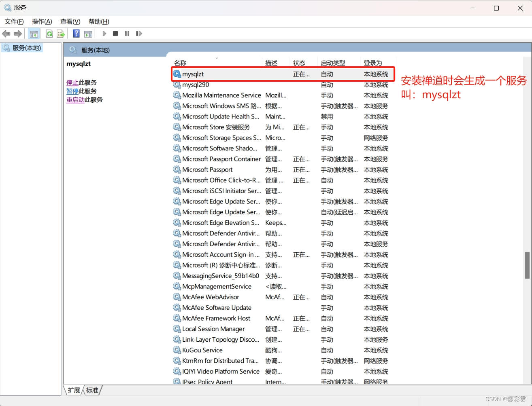Screen dimensions: 532x406
Task: Click the show/hide action pane icon
Action: pyautogui.click(x=88, y=34)
